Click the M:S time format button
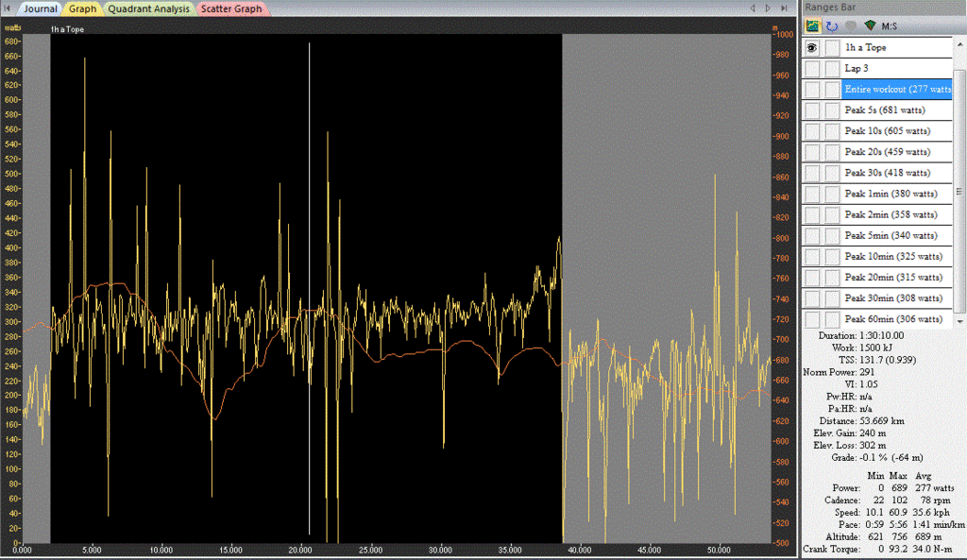Image resolution: width=967 pixels, height=560 pixels. (x=889, y=25)
